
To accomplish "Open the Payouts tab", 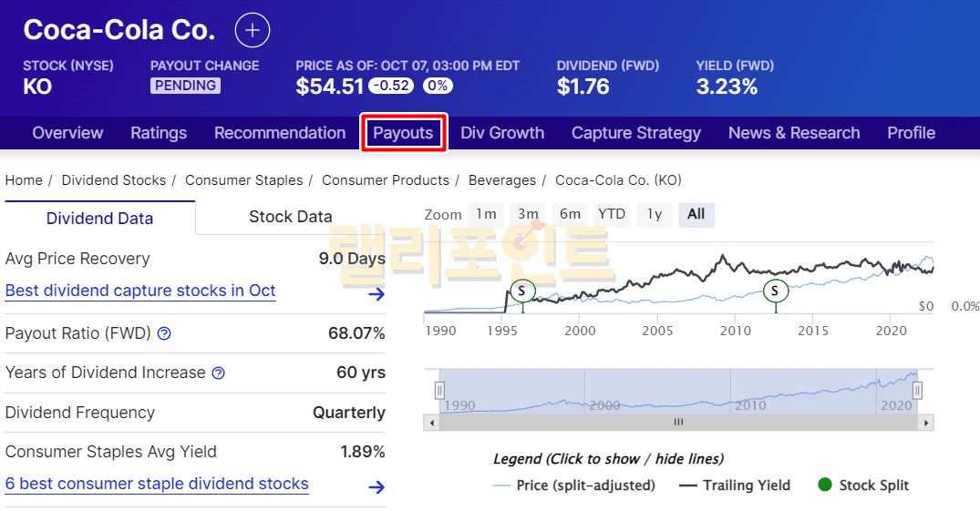I will click(x=403, y=133).
